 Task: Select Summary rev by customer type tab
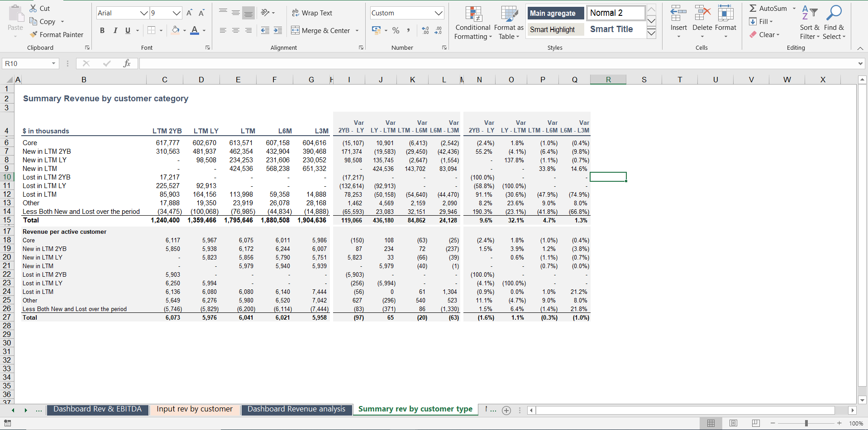click(x=415, y=409)
